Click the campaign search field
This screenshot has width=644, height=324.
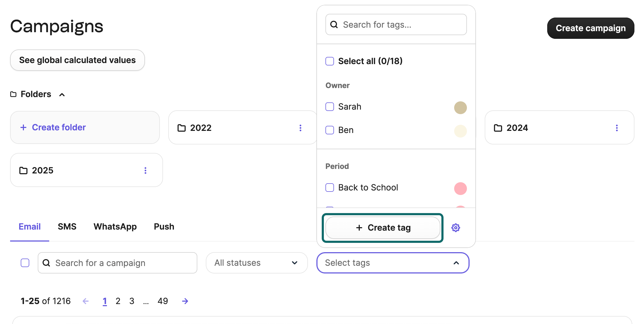pyautogui.click(x=117, y=263)
